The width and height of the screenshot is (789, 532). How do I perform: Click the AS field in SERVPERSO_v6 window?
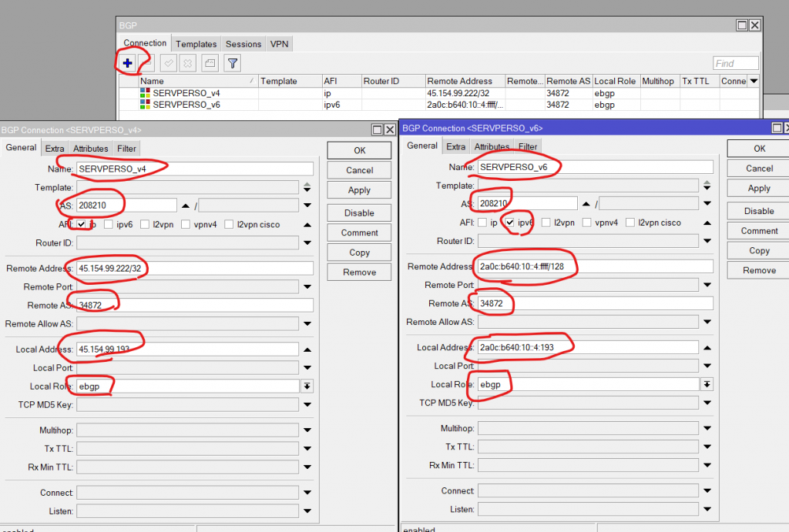(527, 204)
